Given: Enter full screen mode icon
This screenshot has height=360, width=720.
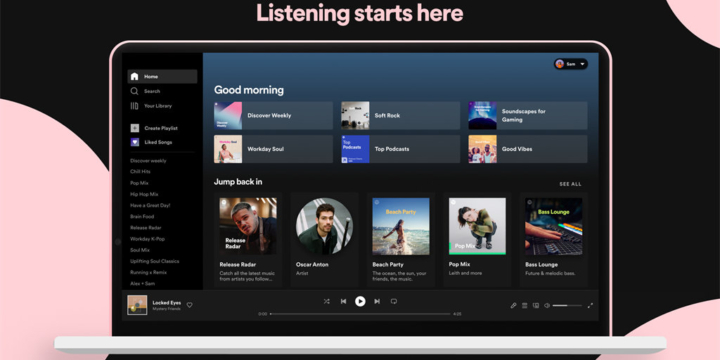Looking at the screenshot, I should [590, 305].
